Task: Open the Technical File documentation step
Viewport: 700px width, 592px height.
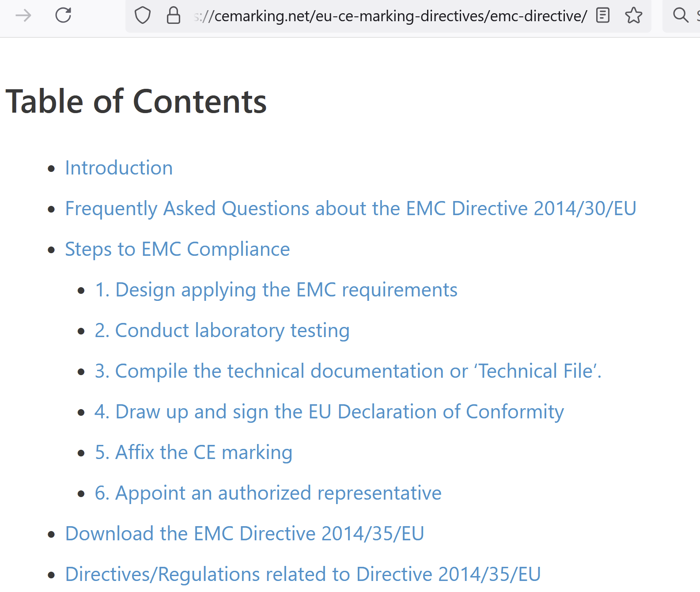Action: click(x=348, y=371)
